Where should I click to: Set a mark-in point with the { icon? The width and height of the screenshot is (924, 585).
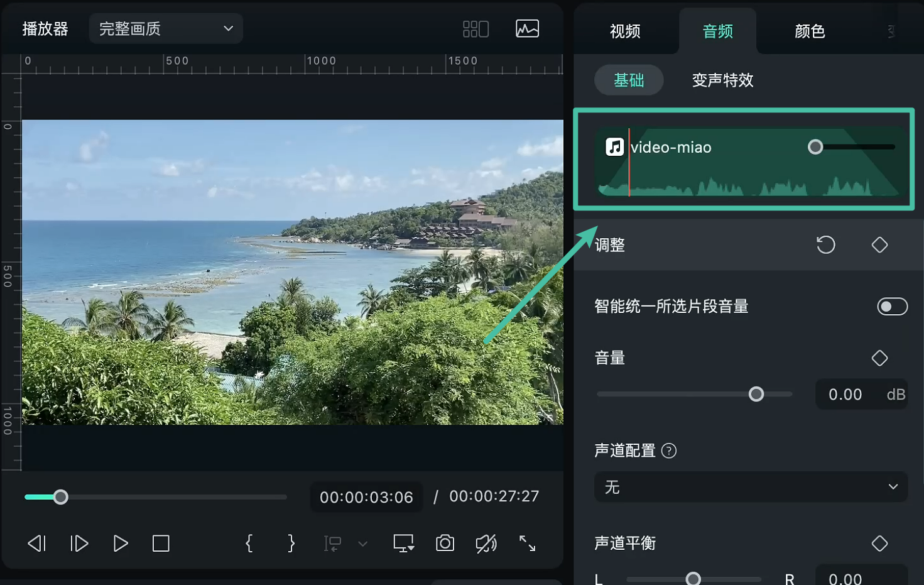(249, 543)
